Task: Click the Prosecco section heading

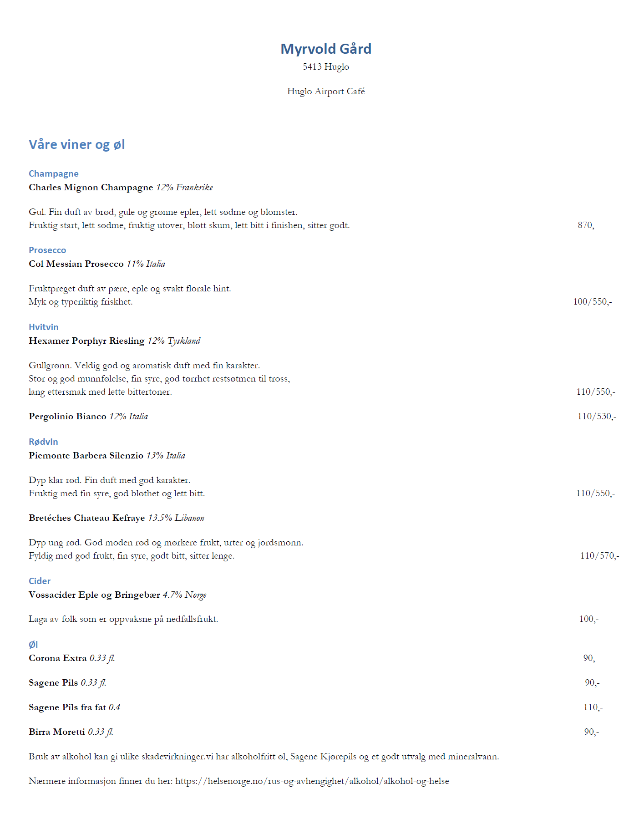Action: [47, 250]
